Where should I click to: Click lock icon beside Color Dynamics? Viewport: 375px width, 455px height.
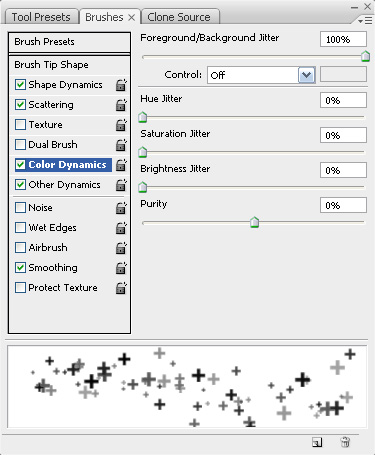[121, 165]
